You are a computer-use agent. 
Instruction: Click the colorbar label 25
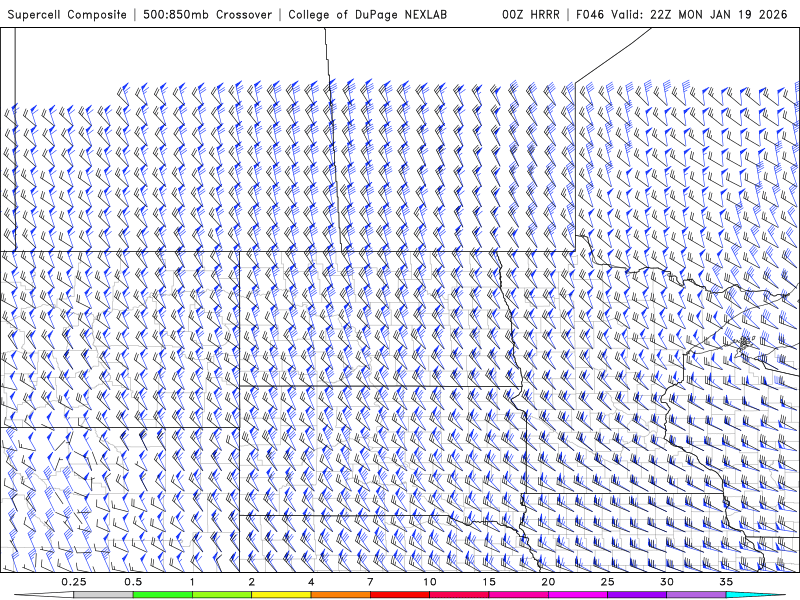(607, 582)
